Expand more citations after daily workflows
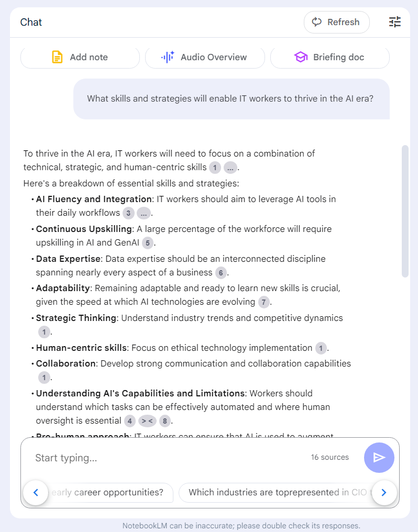The image size is (418, 532). pos(144,213)
